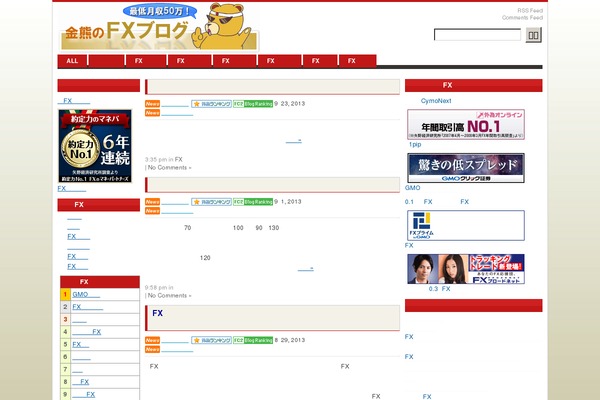
Task: Open the FXプライム byGMO banner
Action: [466, 225]
